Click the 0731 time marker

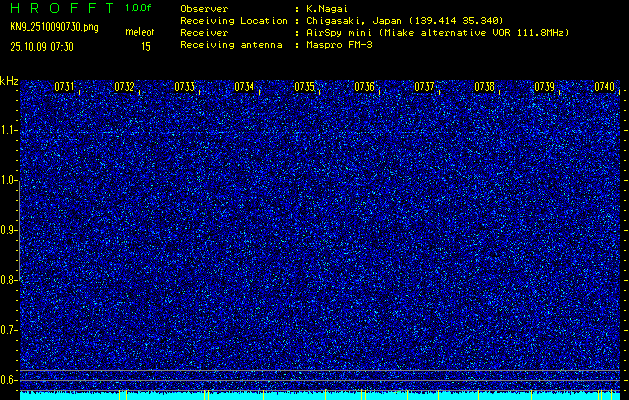[64, 87]
